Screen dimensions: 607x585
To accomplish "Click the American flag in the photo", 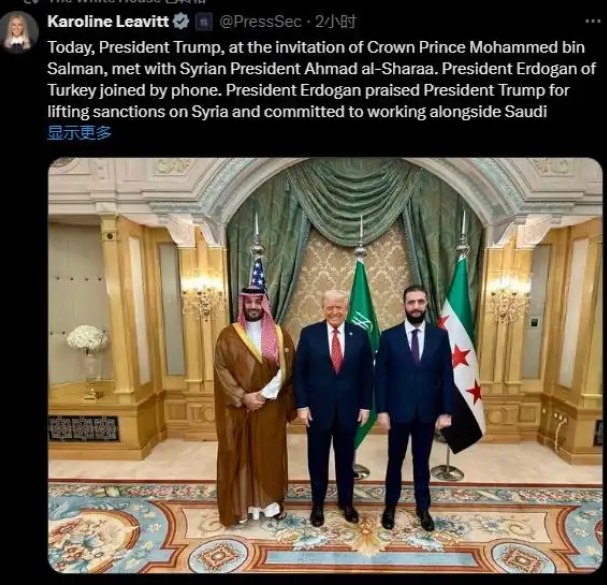I will [x=258, y=275].
